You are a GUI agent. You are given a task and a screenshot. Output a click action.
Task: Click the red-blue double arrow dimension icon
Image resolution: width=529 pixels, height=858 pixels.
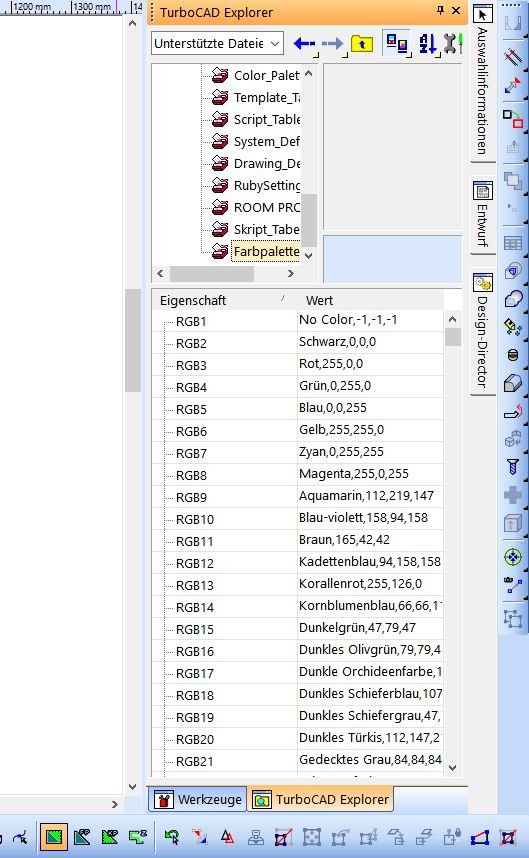tap(513, 86)
